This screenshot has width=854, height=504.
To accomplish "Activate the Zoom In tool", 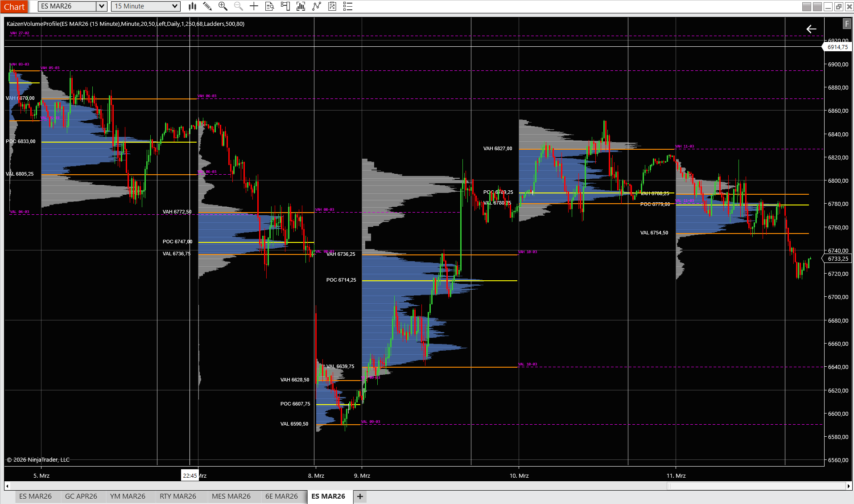I will [x=223, y=6].
